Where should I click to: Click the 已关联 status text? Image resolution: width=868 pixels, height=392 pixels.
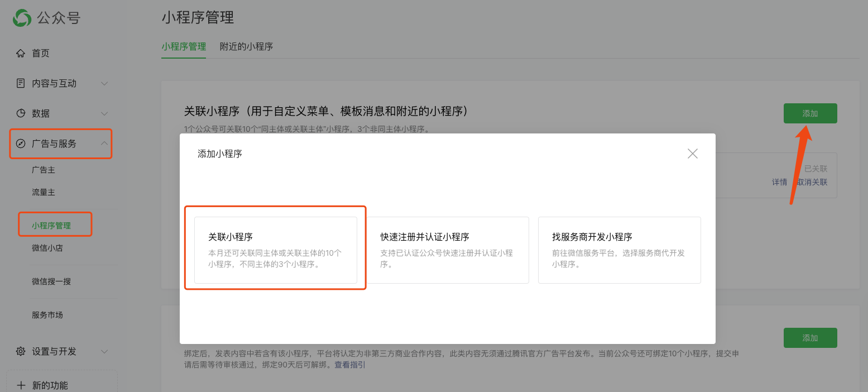pyautogui.click(x=816, y=169)
